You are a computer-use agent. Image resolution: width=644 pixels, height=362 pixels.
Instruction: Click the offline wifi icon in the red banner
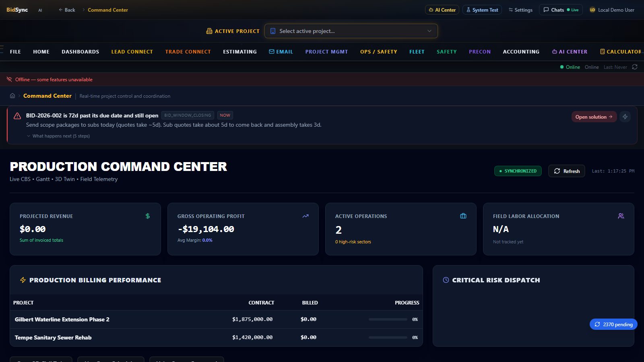click(x=9, y=79)
